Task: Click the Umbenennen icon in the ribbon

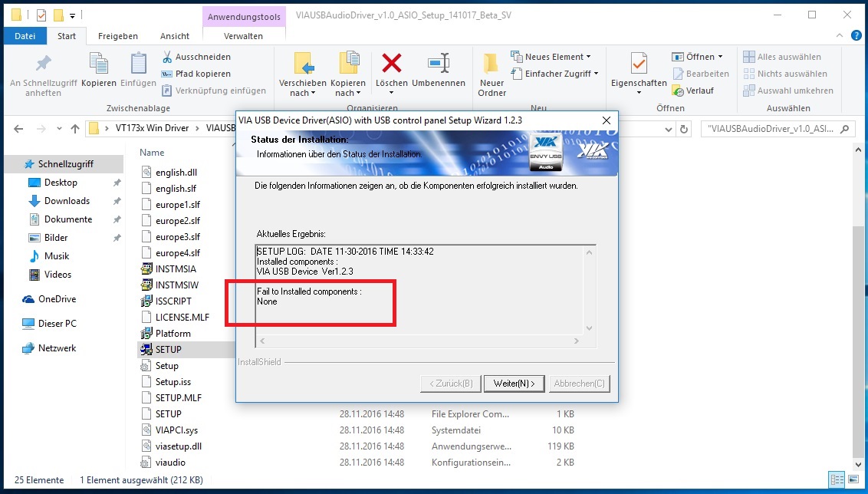Action: tap(439, 63)
